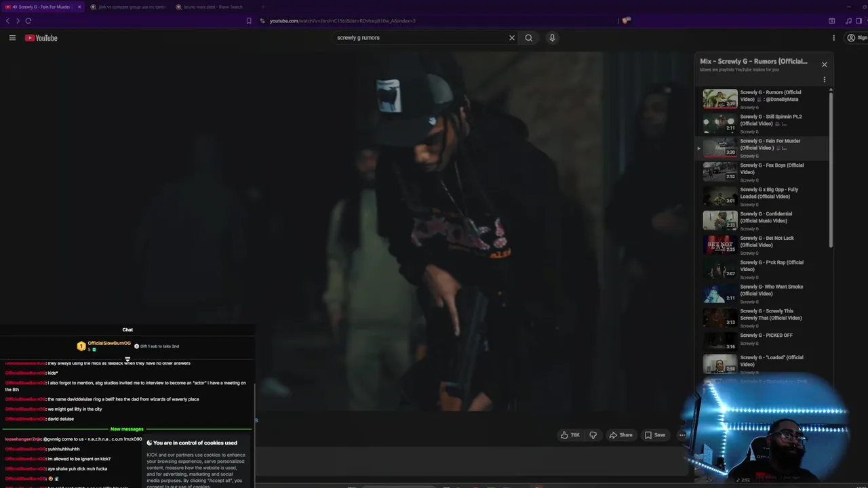This screenshot has width=868, height=488.
Task: Bookmark this page using the bookmark icon
Action: point(249,21)
